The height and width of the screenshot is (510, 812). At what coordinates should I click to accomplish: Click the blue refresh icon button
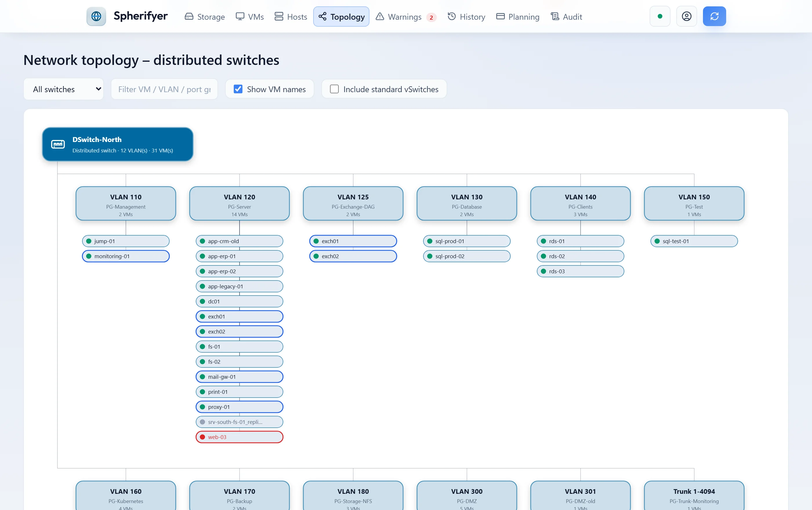click(x=714, y=16)
